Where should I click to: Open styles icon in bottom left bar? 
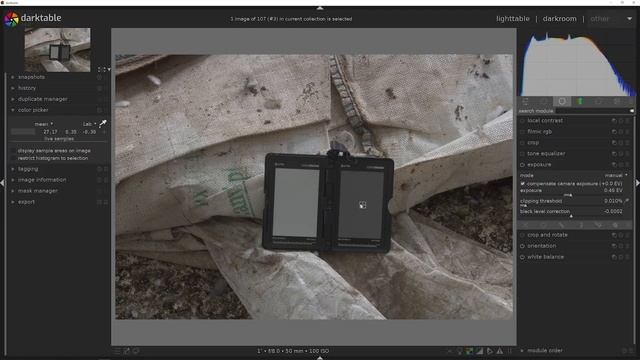click(x=127, y=351)
